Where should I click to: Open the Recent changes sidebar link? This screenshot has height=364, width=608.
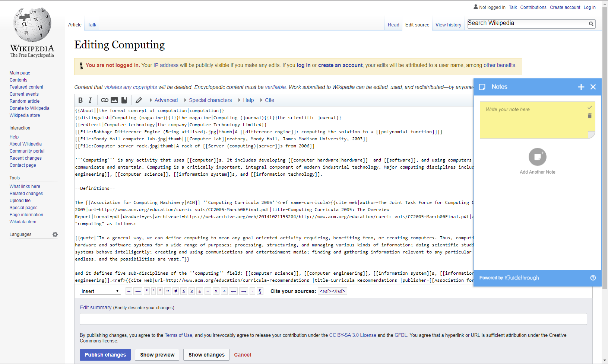click(x=26, y=158)
